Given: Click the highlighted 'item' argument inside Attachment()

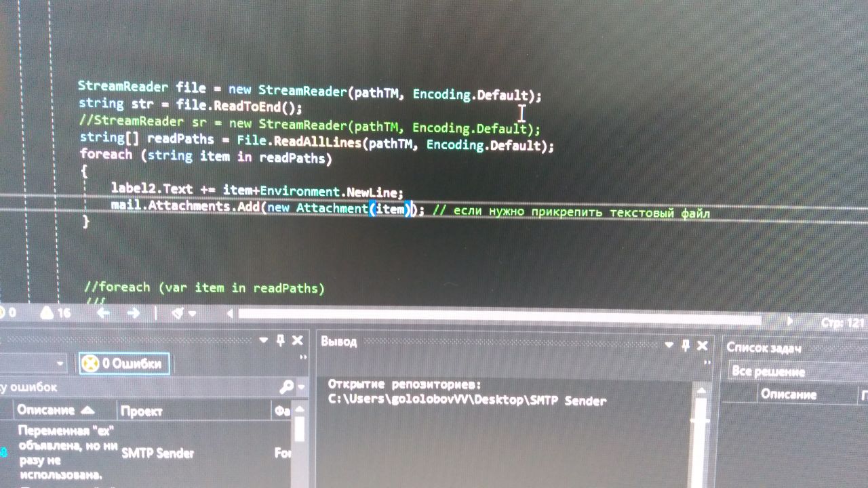Looking at the screenshot, I should pos(390,209).
